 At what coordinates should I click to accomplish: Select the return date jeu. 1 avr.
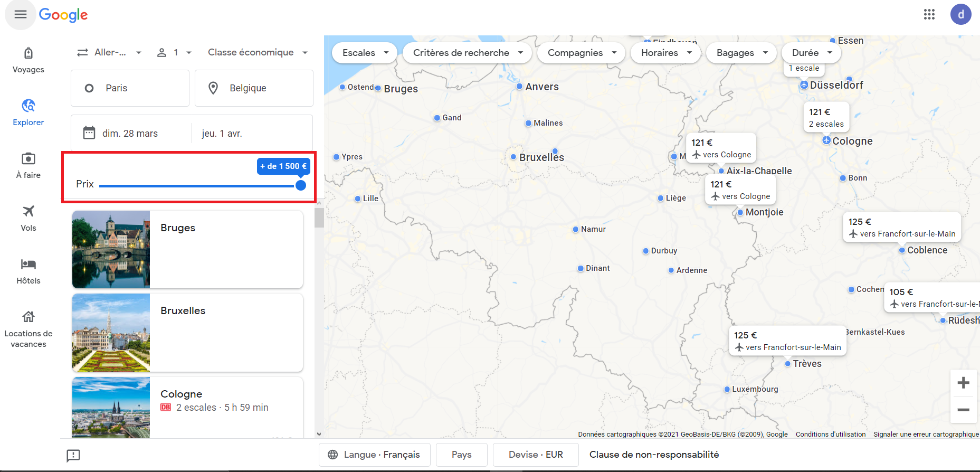(x=252, y=133)
